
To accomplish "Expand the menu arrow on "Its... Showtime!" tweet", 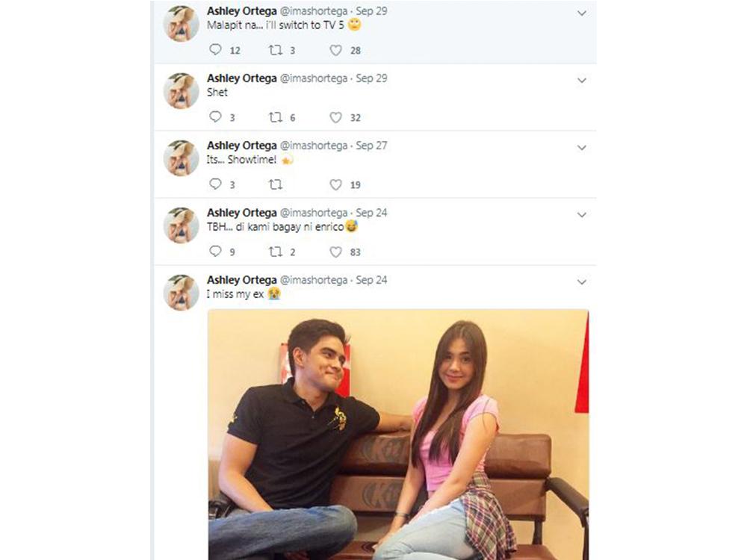I will tap(582, 148).
